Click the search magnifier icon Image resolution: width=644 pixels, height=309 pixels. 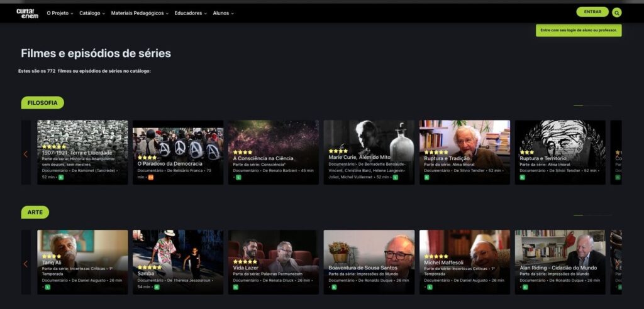click(x=616, y=13)
